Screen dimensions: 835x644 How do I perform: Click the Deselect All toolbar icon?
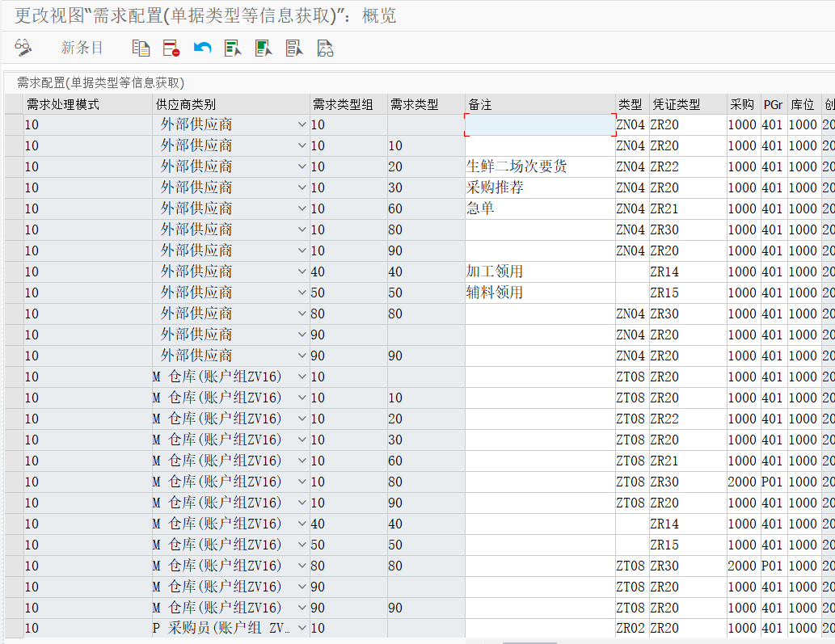click(x=294, y=48)
